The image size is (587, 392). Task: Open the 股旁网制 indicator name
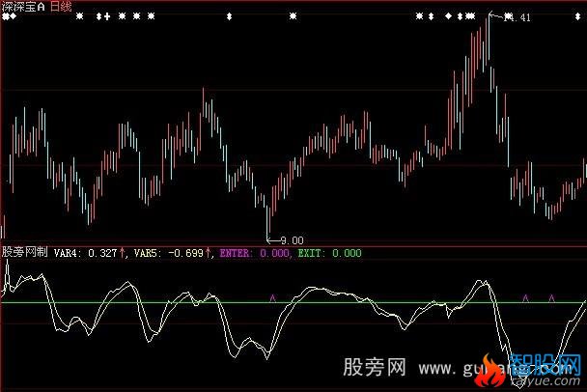click(x=25, y=252)
